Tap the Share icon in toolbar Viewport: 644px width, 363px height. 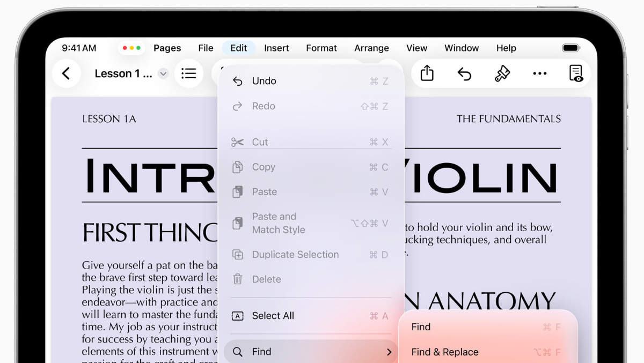click(x=427, y=73)
